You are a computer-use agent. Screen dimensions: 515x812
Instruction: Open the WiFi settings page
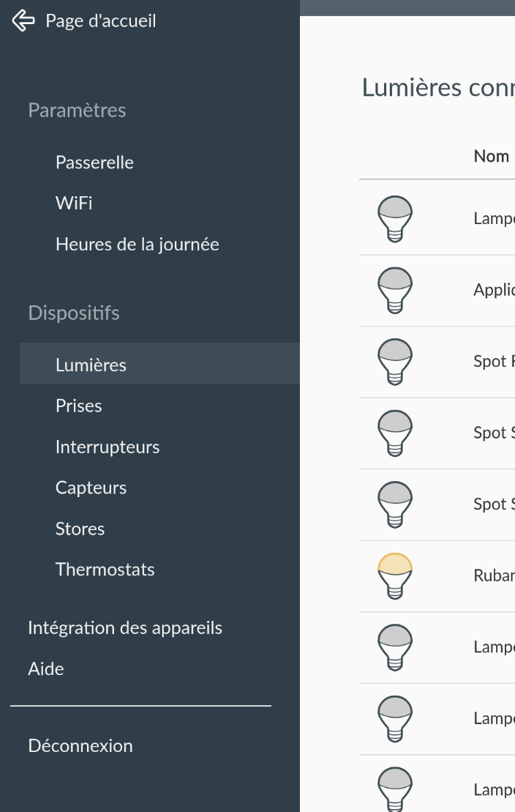74,203
